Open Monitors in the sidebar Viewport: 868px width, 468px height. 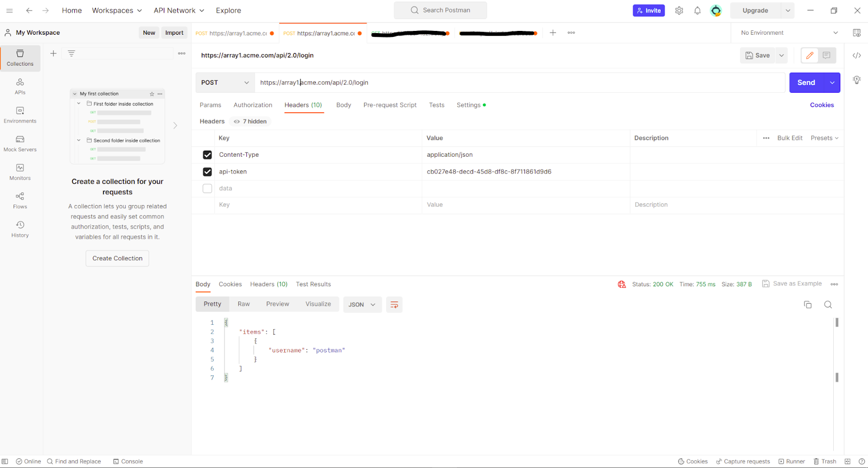(20, 172)
